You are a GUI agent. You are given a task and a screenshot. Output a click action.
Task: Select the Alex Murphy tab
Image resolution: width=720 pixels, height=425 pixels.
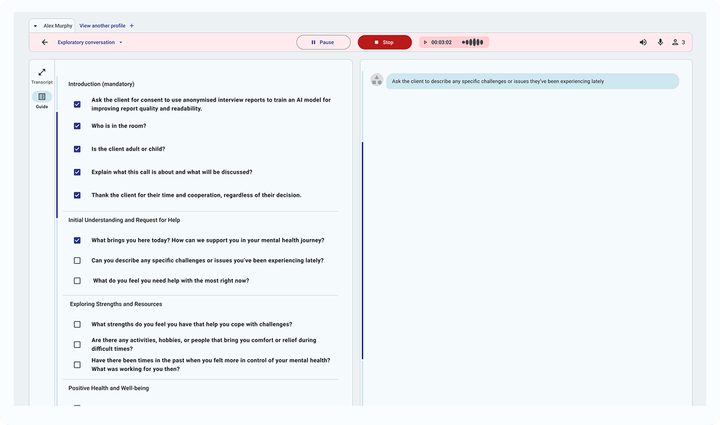point(57,25)
